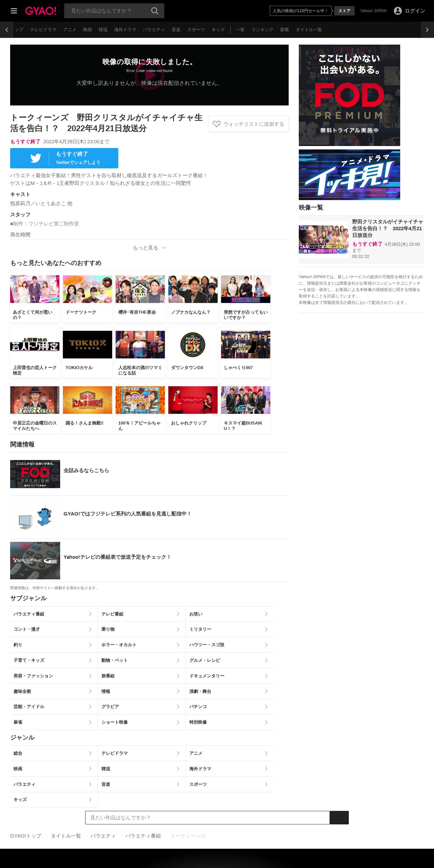Open 突然ですが占ってもいいですか？ card
The image size is (434, 868).
click(x=246, y=297)
